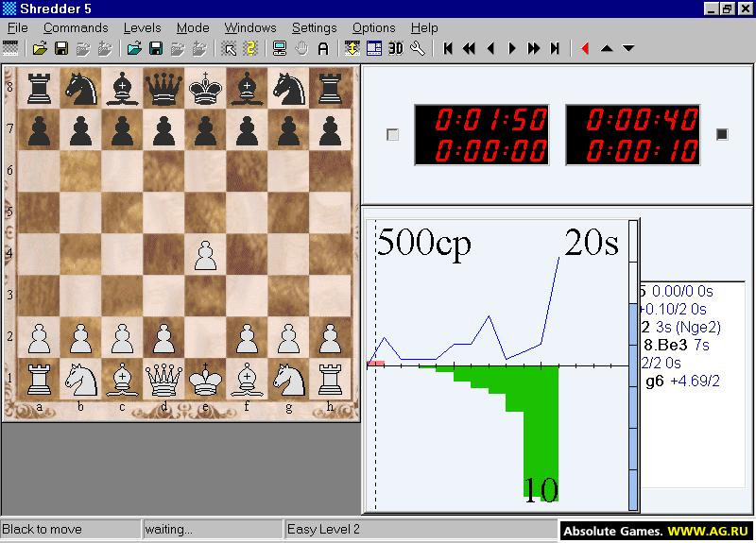Viewport: 756px width, 543px height.
Task: Open settings with the wrench icon
Action: click(418, 48)
